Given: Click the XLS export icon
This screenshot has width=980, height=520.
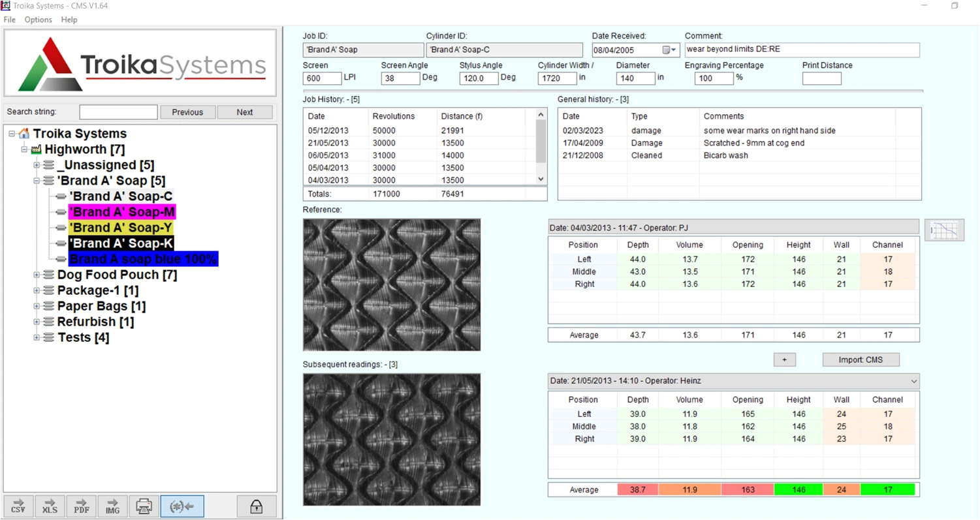Looking at the screenshot, I should [x=50, y=506].
